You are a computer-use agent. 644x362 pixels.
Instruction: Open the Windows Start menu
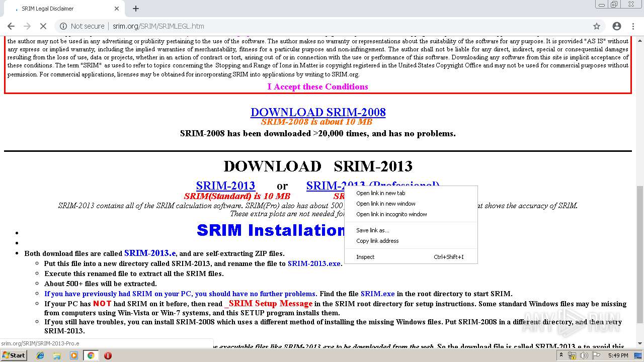tap(14, 355)
